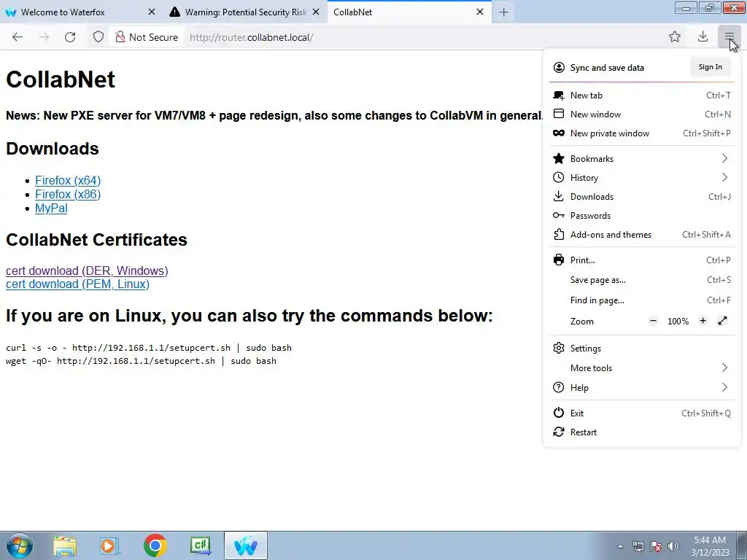This screenshot has height=560, width=747.
Task: Show hidden system tray icons
Action: (620, 546)
